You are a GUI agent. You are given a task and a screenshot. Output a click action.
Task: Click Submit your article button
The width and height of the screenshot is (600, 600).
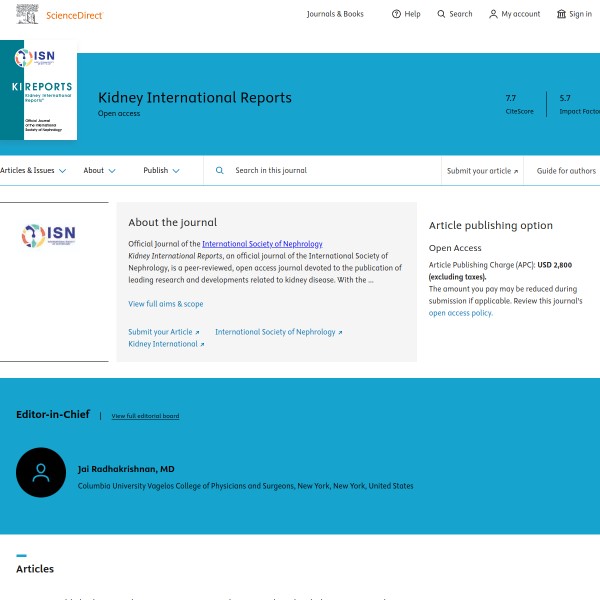tap(482, 171)
